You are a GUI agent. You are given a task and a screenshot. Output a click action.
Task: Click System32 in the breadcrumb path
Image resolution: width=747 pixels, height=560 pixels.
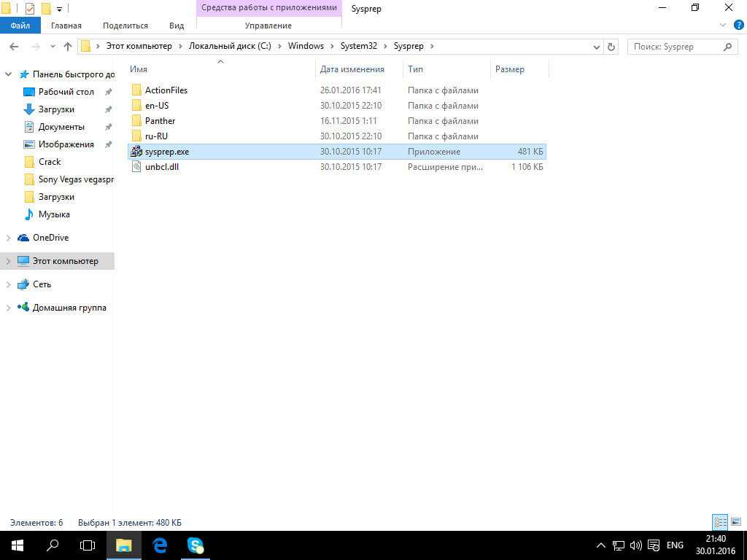pyautogui.click(x=358, y=46)
